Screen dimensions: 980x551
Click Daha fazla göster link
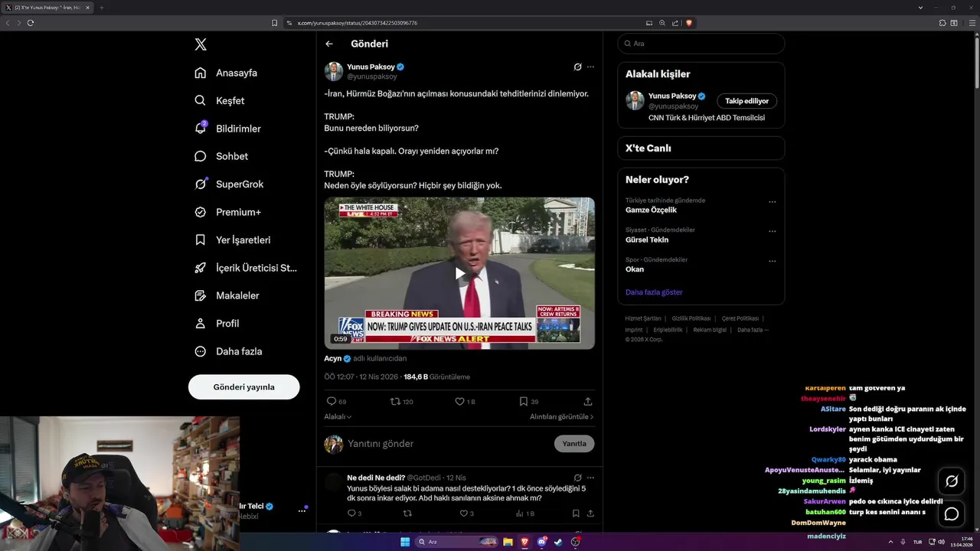pyautogui.click(x=654, y=292)
